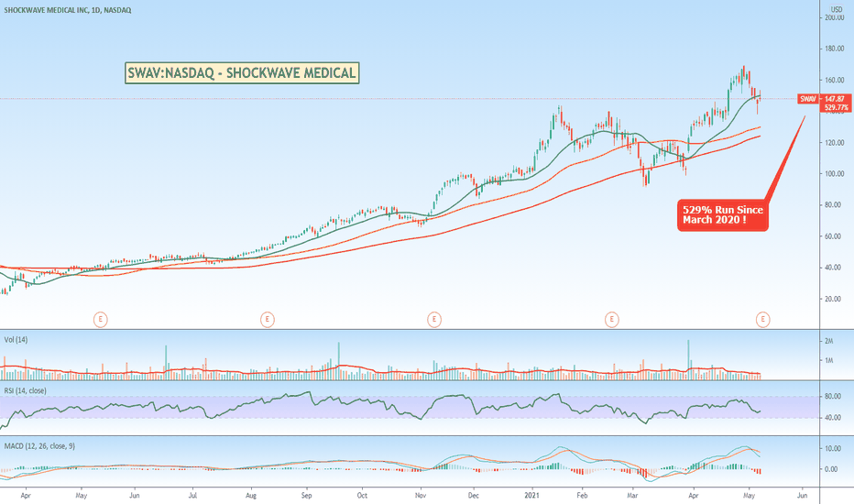The width and height of the screenshot is (854, 504).
Task: Click the 120.00 price axis label
Action: tap(835, 143)
